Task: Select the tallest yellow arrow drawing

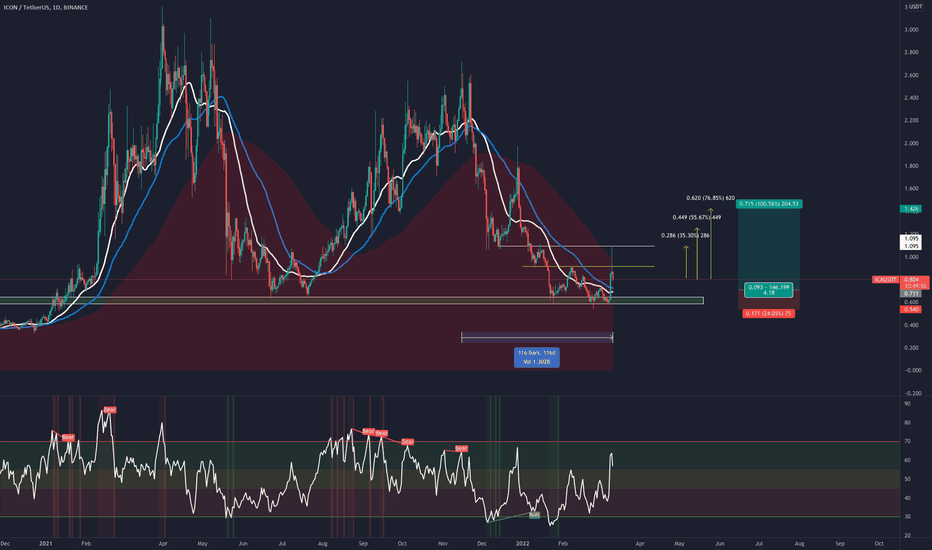Action: [710, 244]
